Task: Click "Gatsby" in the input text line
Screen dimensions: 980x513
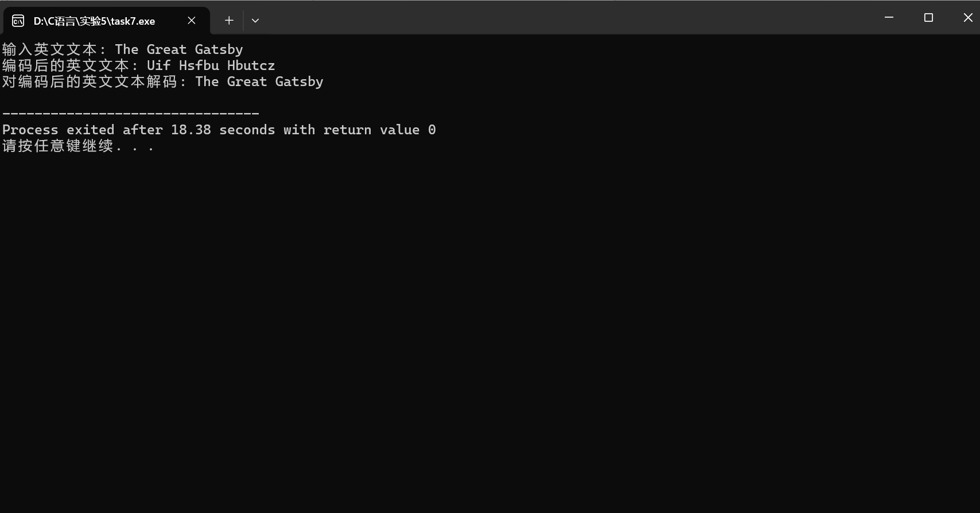Action: pos(219,49)
